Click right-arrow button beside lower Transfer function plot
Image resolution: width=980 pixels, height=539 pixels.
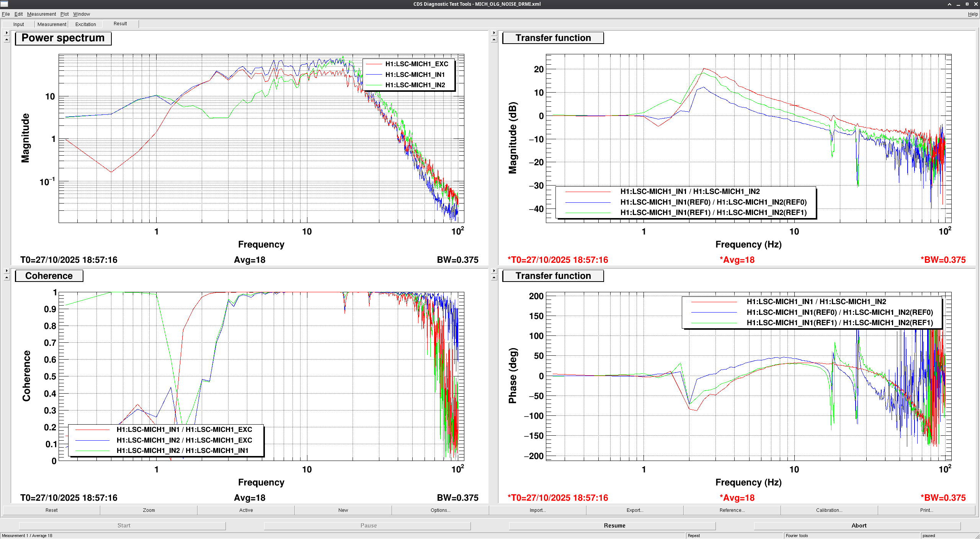click(x=494, y=271)
